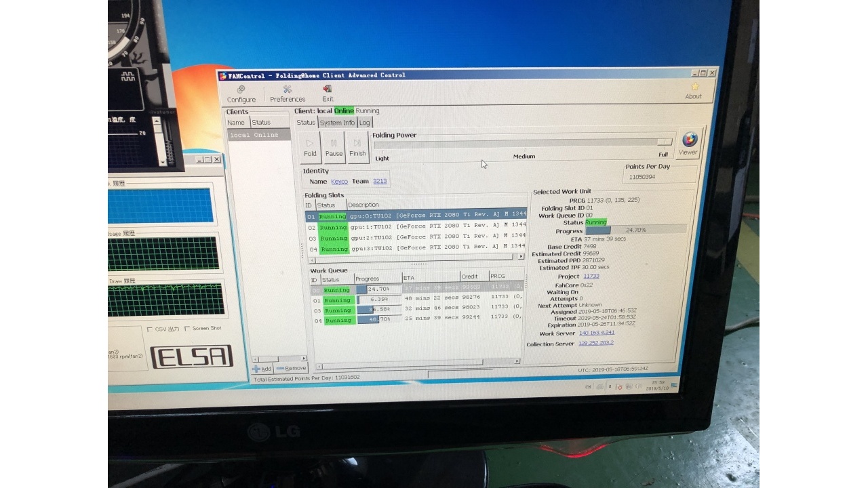The image size is (868, 488).
Task: Enable CSV output checkbox in ELSA window
Action: coord(150,329)
